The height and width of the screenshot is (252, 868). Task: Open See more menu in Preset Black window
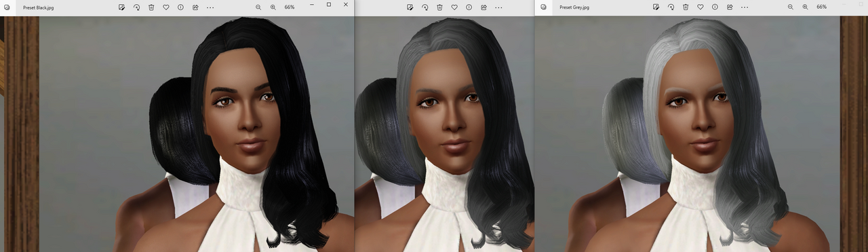[x=210, y=7]
